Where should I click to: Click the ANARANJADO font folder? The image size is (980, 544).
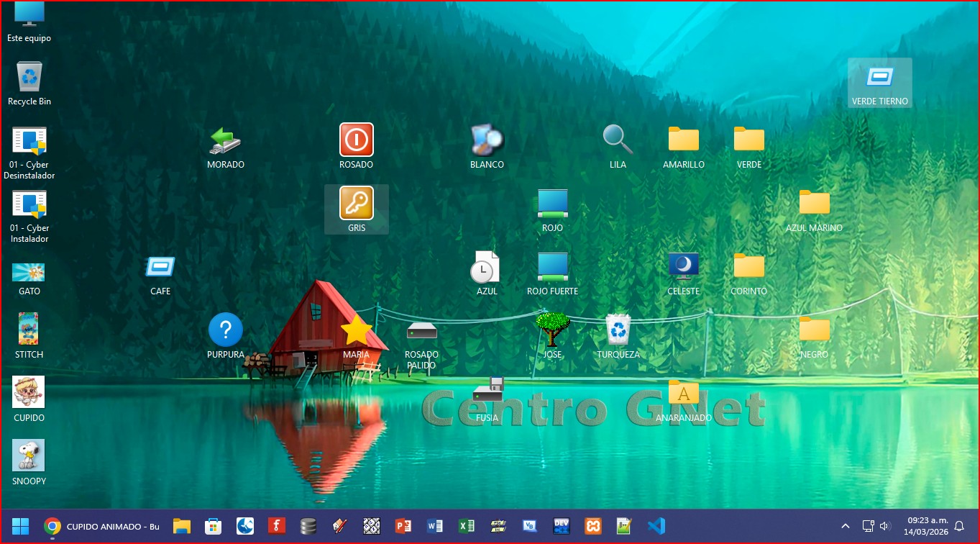click(x=683, y=393)
